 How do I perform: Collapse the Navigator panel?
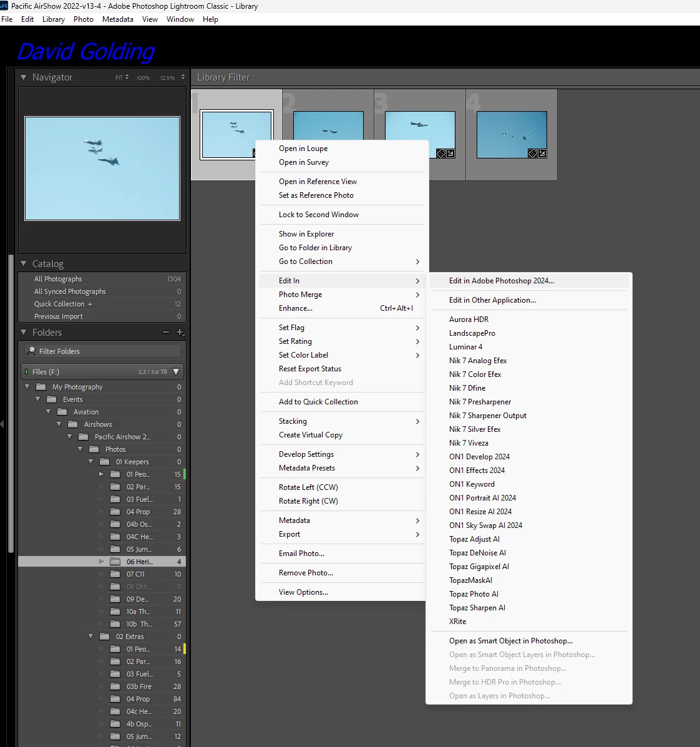(x=23, y=77)
